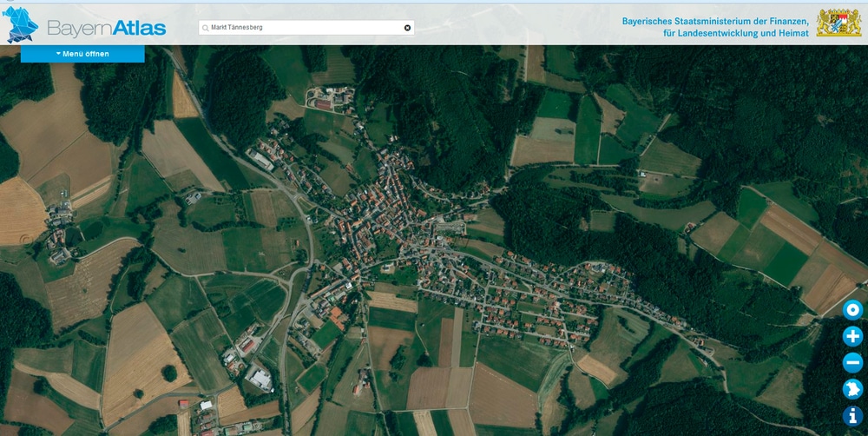
Task: Show all of Bavaria with map-outline button
Action: [852, 390]
